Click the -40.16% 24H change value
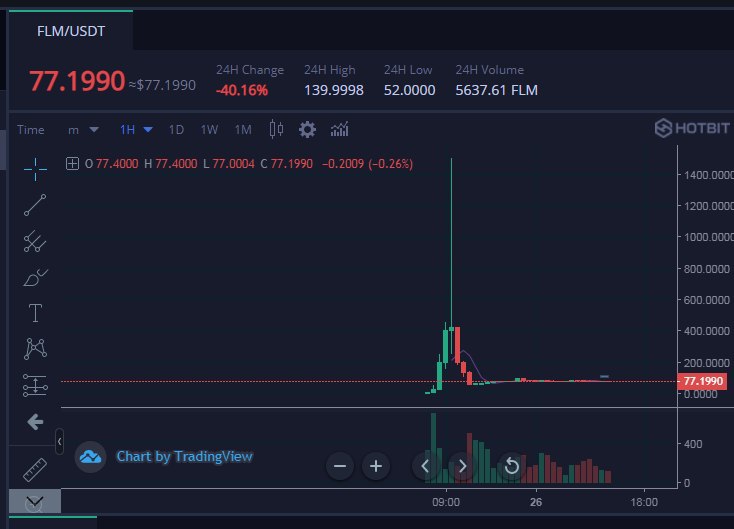 (x=242, y=90)
